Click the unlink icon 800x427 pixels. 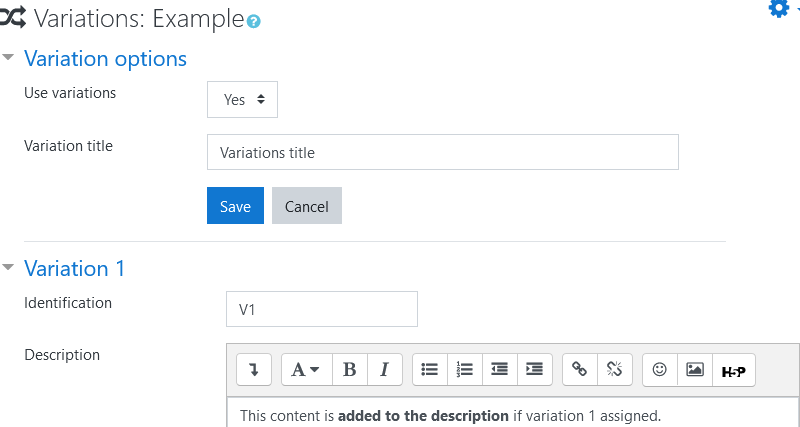click(614, 369)
